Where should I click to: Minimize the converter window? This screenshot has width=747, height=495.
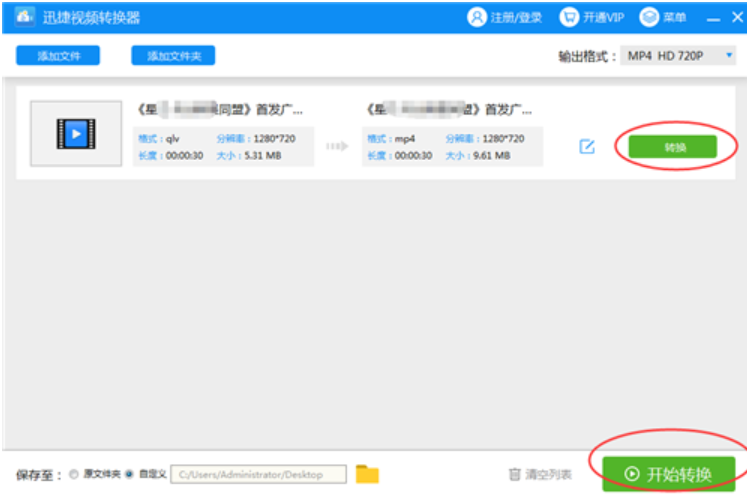click(713, 18)
